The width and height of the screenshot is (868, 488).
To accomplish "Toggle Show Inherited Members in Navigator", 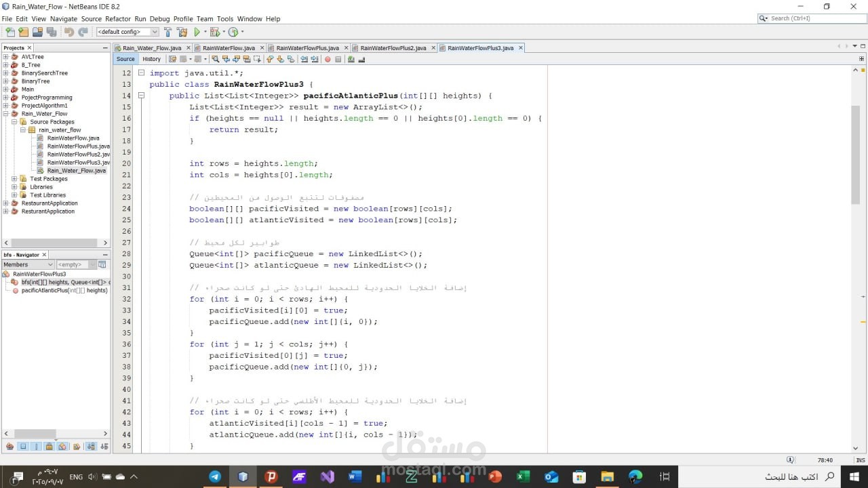I will coord(9,446).
